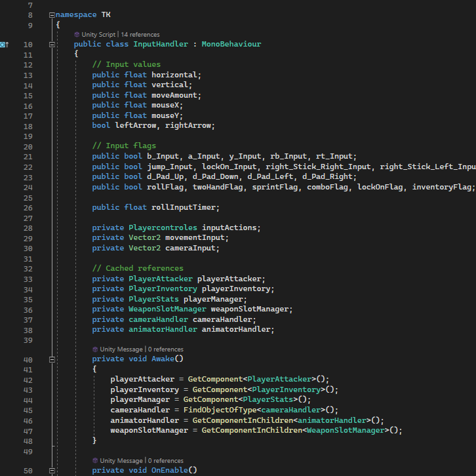
Task: Click the 'movementInput' field name
Action: [195, 237]
